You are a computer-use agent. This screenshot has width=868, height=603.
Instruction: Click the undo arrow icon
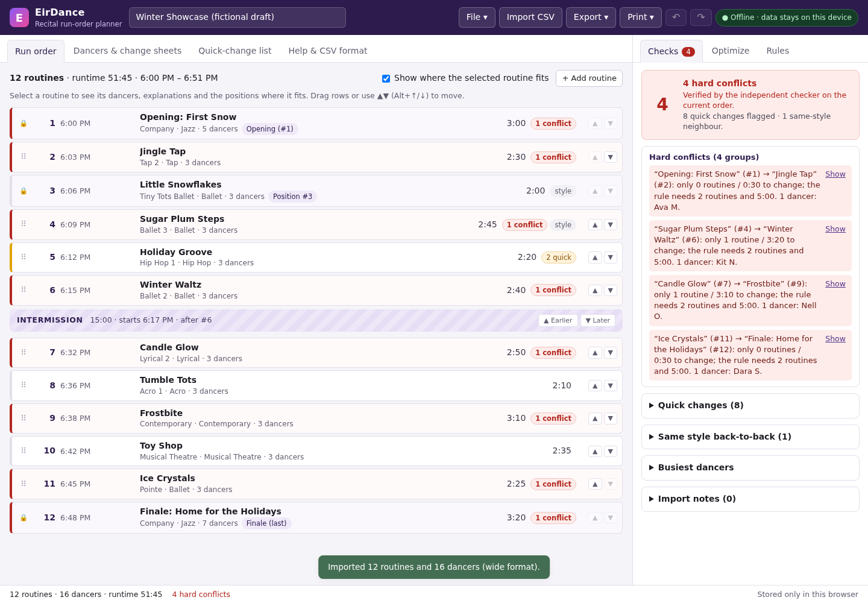676,17
